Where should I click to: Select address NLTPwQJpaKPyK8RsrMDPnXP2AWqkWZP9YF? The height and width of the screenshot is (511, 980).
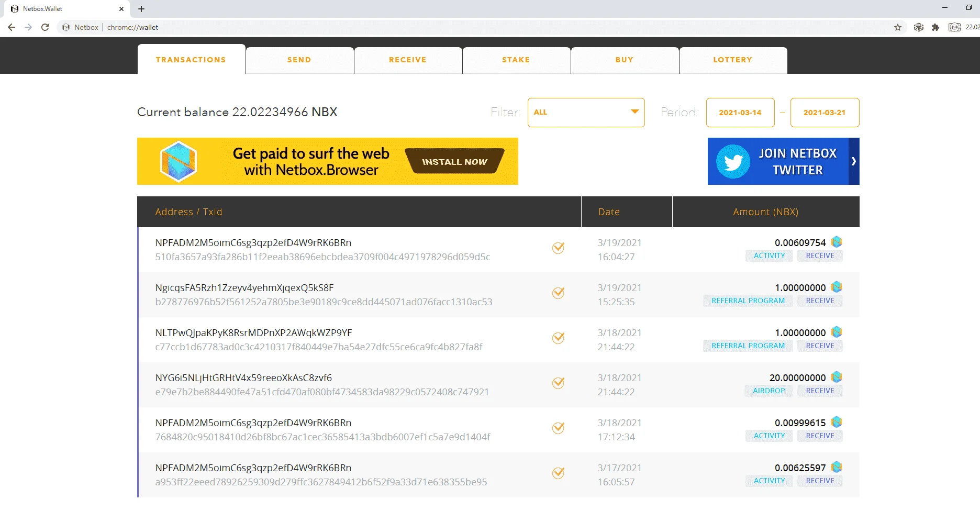point(253,333)
